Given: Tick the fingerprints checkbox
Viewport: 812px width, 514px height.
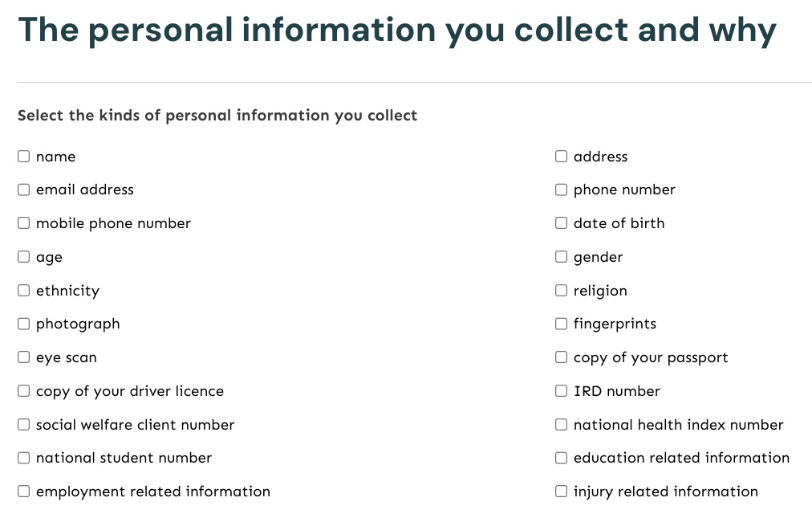Looking at the screenshot, I should point(562,324).
